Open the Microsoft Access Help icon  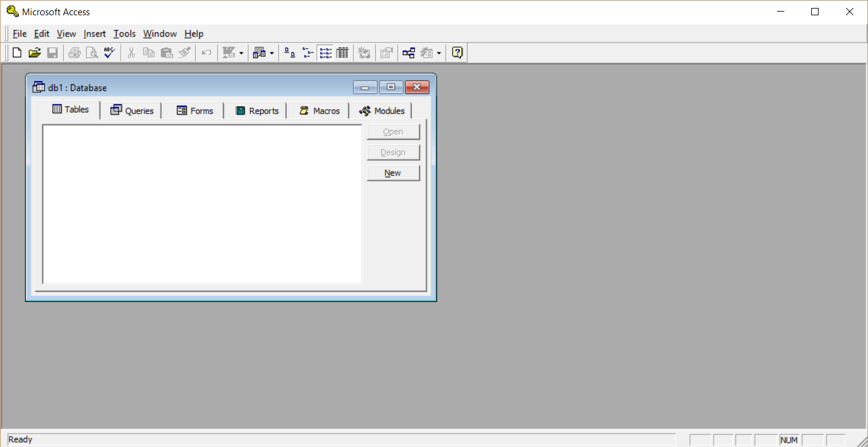click(x=457, y=53)
